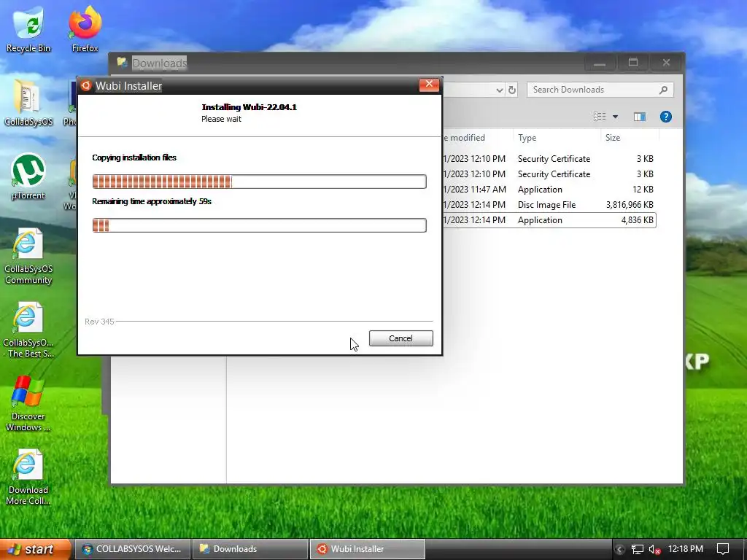This screenshot has width=747, height=560.
Task: Open CollabSysOS Community shortcut
Action: [28, 256]
